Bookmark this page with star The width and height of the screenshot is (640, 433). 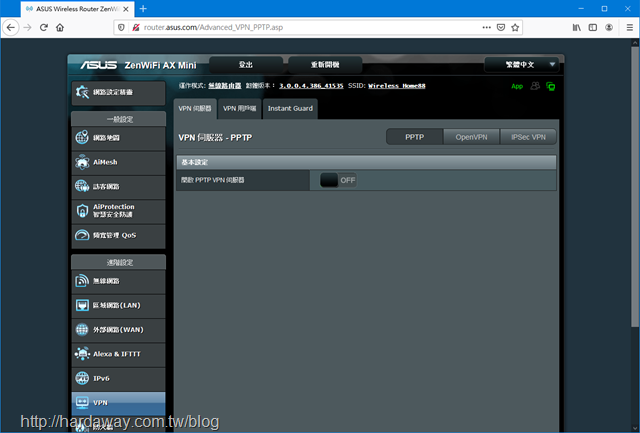(x=515, y=27)
